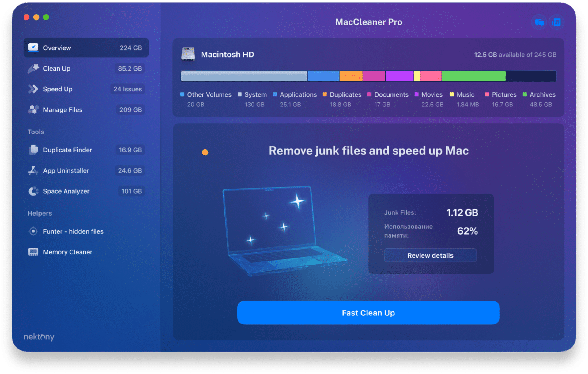This screenshot has width=588, height=374.
Task: Click the 1.12 GB junk files value
Action: click(x=462, y=212)
